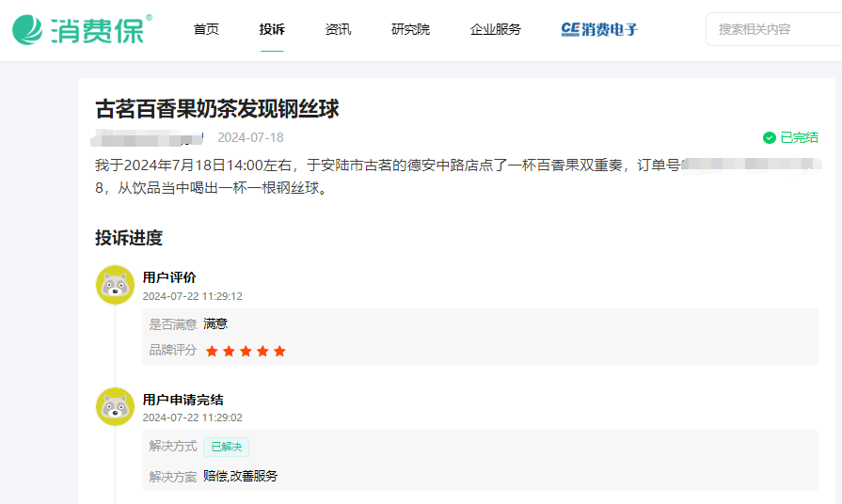Viewport: 842px width, 504px height.
Task: Click the 用户申请完结 entry title
Action: (x=183, y=400)
